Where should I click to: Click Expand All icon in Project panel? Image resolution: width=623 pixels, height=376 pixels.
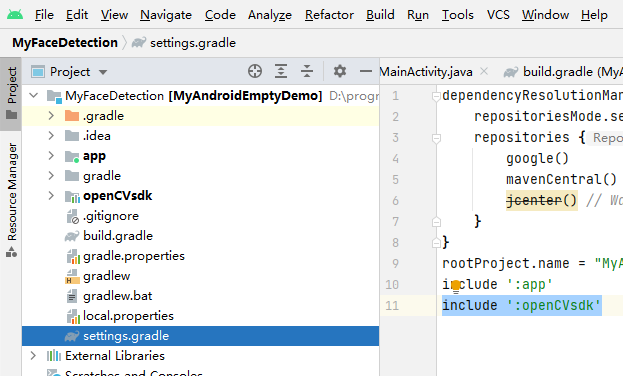point(281,72)
